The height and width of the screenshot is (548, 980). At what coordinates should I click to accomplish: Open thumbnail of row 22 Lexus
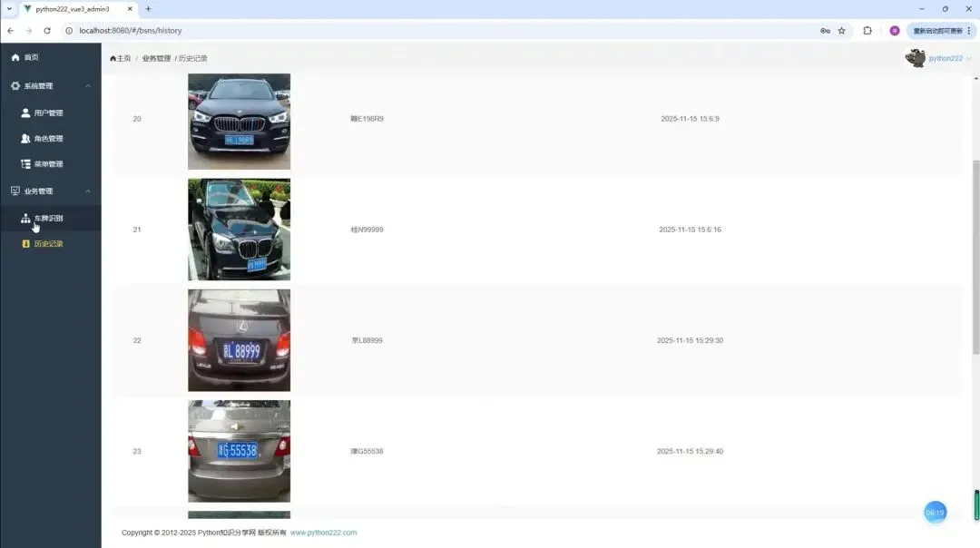240,340
